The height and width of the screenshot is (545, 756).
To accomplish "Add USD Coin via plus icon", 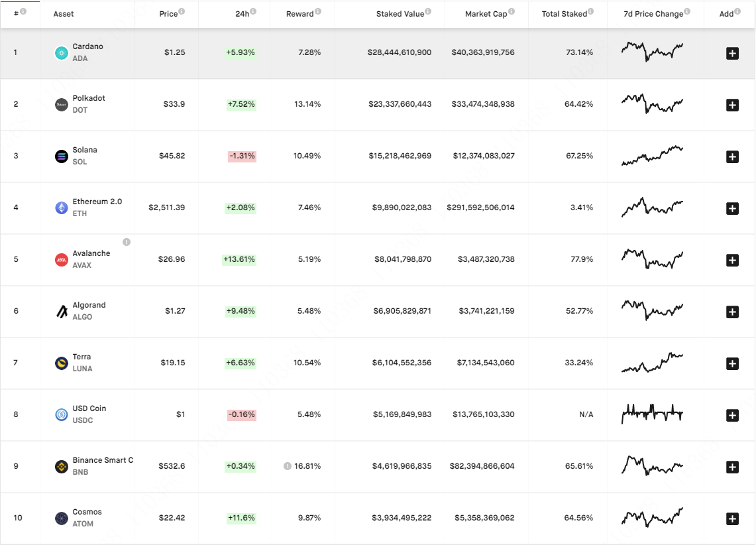I will (x=732, y=415).
